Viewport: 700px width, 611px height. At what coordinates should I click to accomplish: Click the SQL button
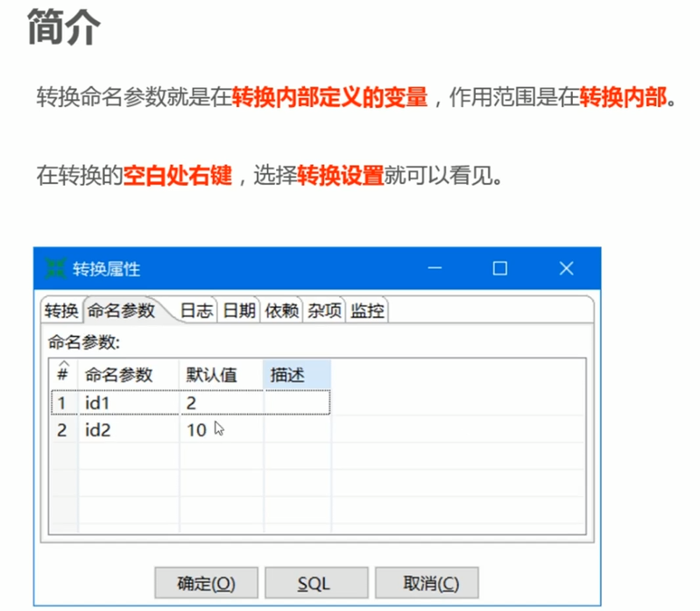click(316, 583)
